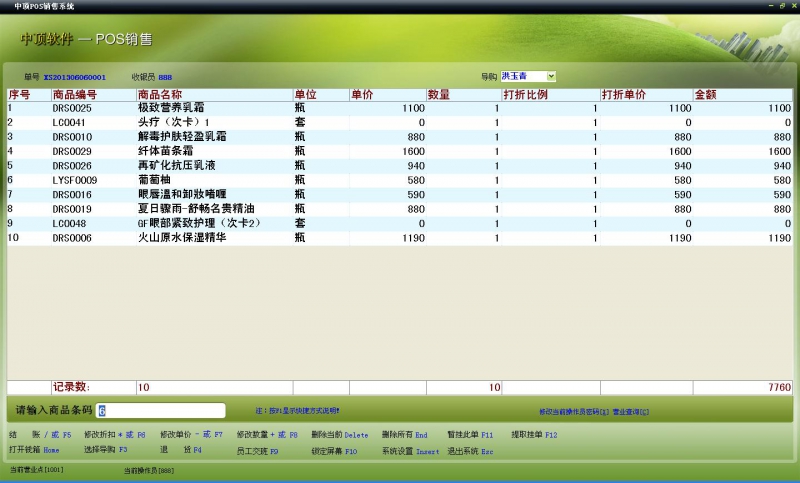Select row 4 纤体苗条霜

(x=399, y=151)
